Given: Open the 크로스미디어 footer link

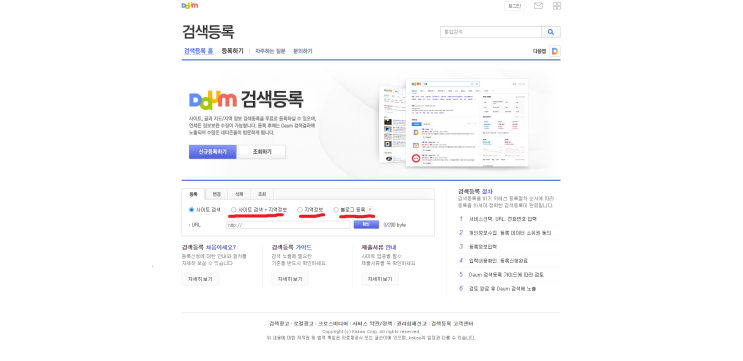Looking at the screenshot, I should tap(333, 324).
